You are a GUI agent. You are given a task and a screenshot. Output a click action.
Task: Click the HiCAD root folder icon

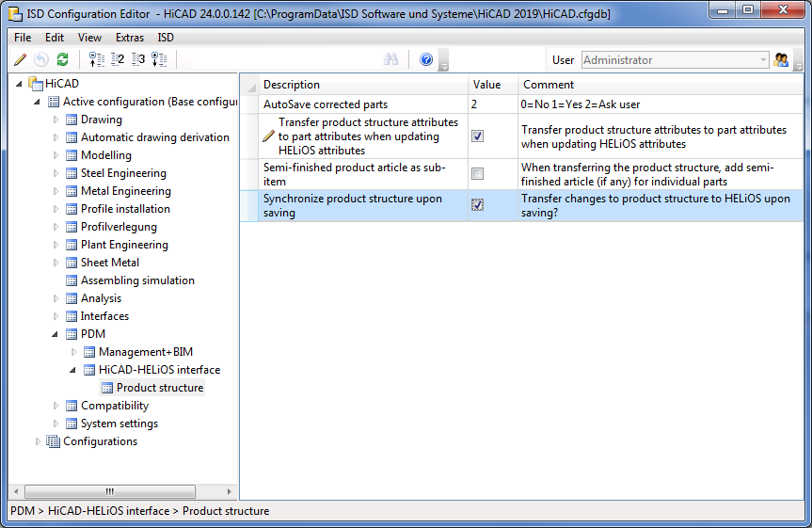(36, 84)
